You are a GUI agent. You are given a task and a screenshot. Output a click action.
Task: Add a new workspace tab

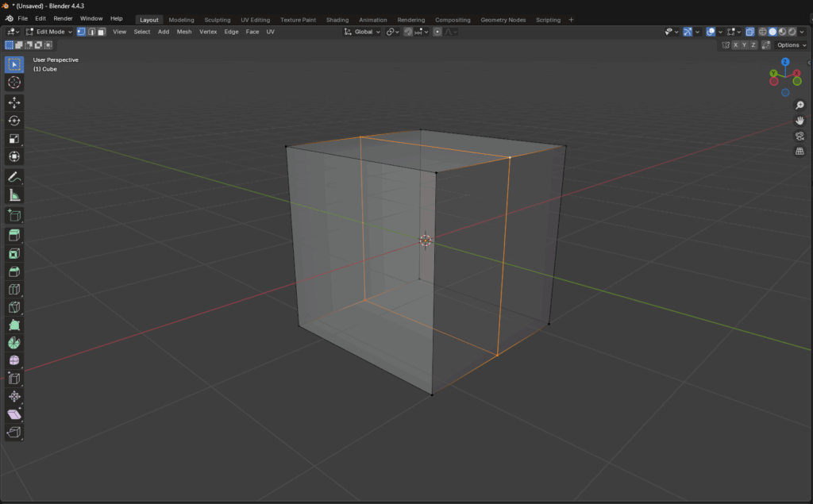(572, 20)
